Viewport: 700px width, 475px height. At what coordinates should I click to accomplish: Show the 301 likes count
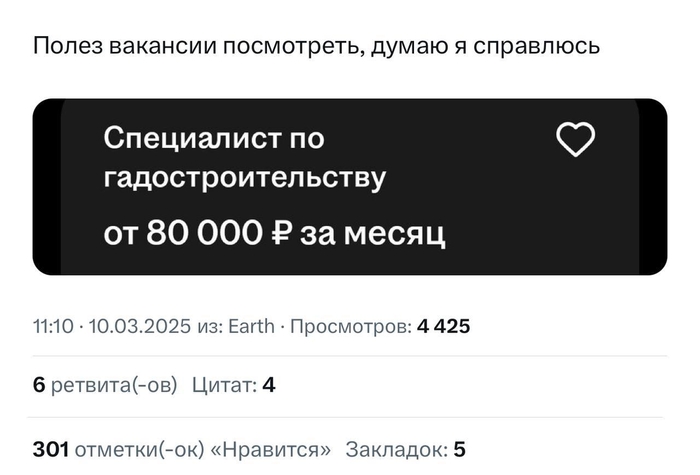pyautogui.click(x=50, y=449)
